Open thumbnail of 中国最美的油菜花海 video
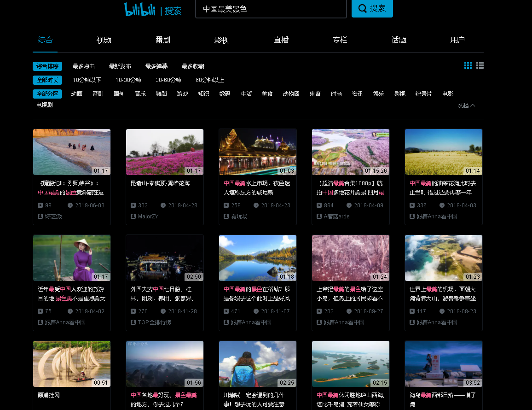 tap(444, 152)
